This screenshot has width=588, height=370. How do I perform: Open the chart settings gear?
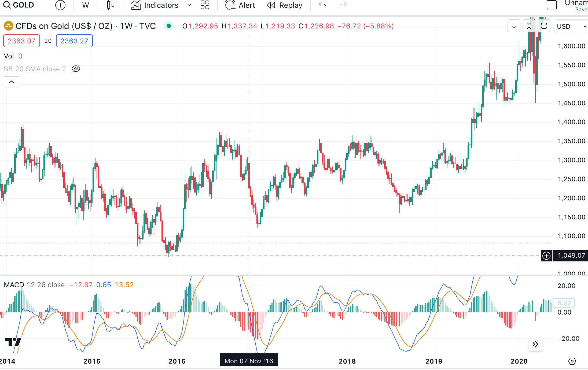click(x=574, y=361)
